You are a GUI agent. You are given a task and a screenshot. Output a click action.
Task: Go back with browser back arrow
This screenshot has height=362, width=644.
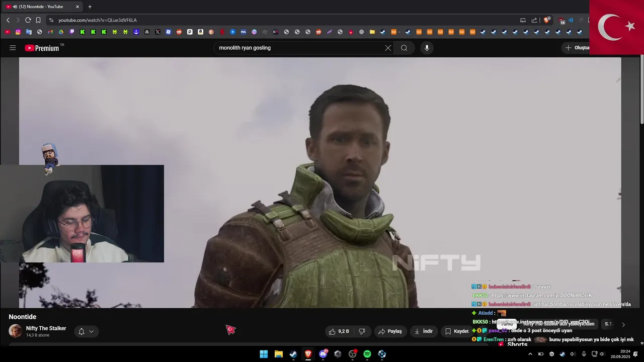pos(8,20)
